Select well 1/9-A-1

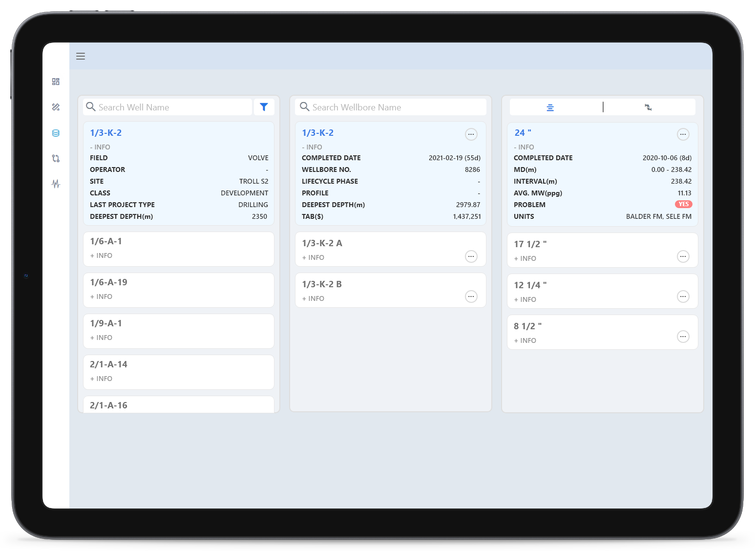pyautogui.click(x=106, y=323)
